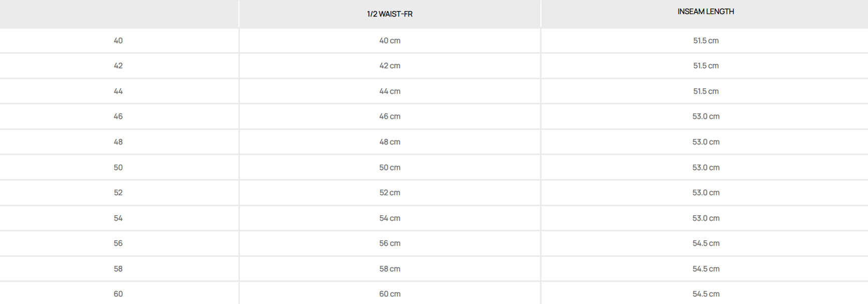
Task: Click the size 60 row label
Action: click(118, 294)
